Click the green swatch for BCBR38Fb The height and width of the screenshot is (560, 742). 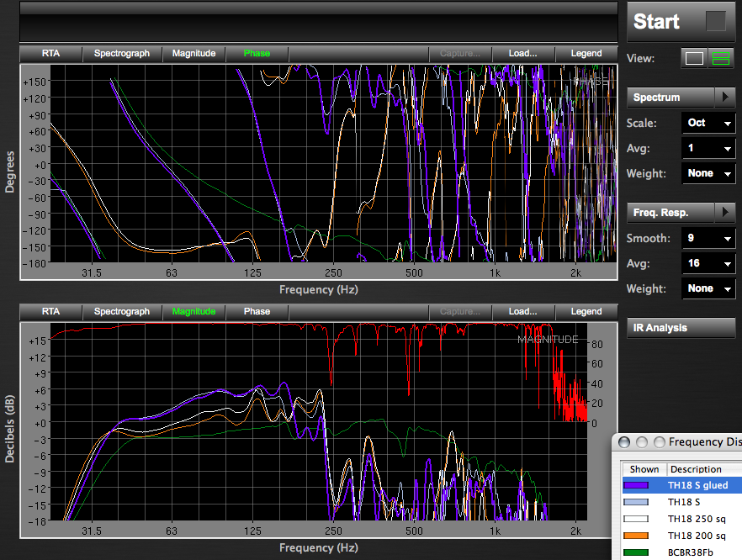[635, 552]
